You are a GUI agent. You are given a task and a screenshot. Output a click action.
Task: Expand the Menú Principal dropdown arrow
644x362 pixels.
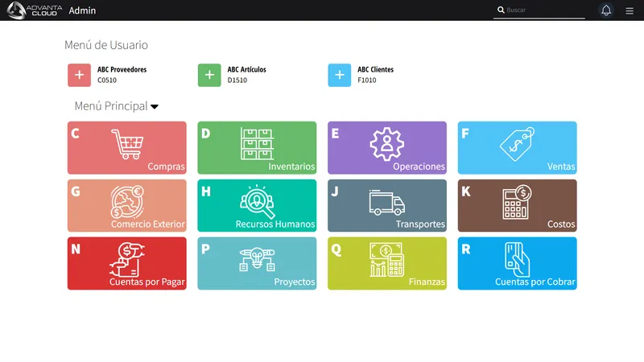coord(155,107)
